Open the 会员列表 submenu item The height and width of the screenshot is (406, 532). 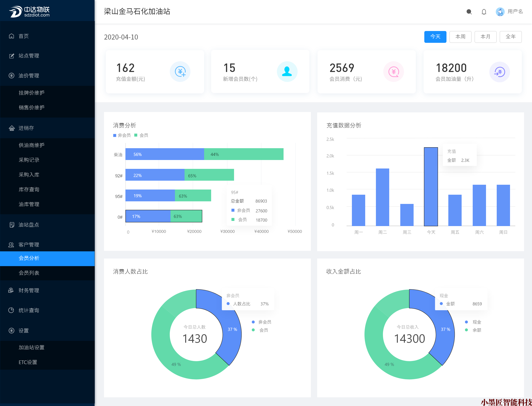(x=29, y=273)
